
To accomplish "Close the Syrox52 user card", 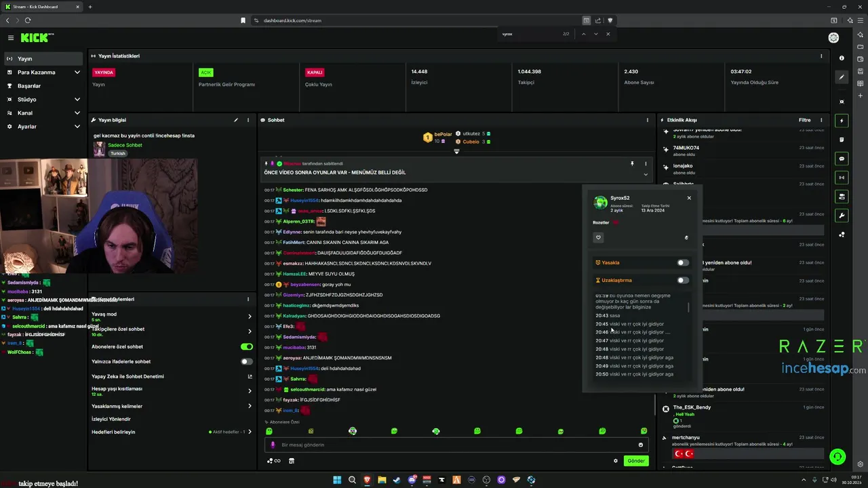I will 689,198.
